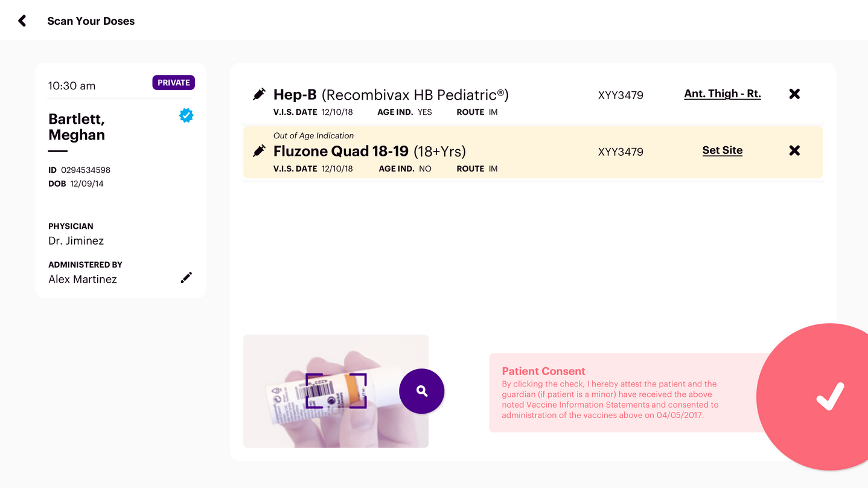Open Set Site for Fluzone Quad 18-19

pos(722,150)
